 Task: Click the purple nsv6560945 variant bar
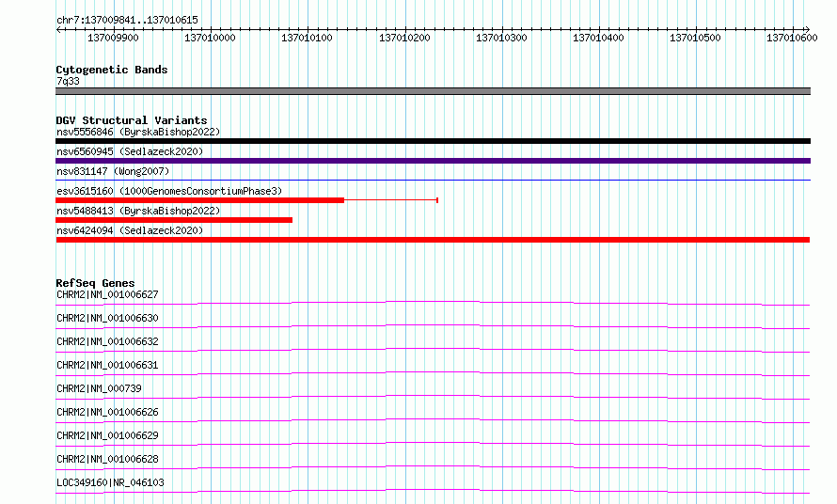(433, 161)
